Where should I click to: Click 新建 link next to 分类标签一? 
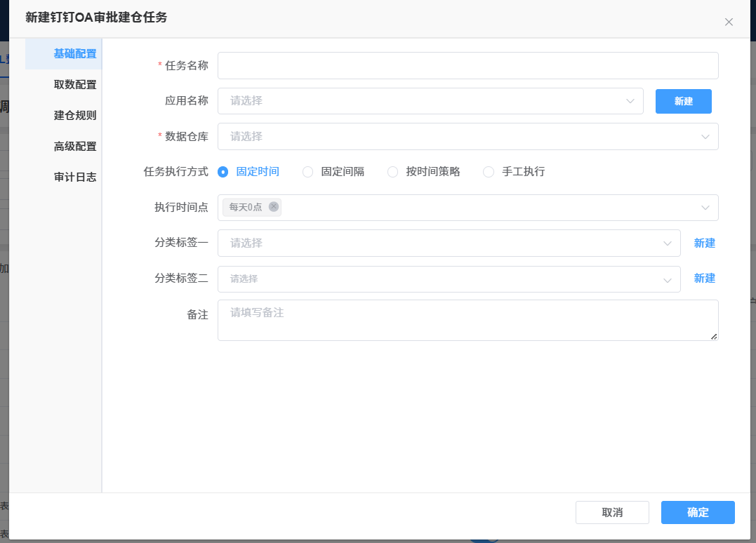pyautogui.click(x=704, y=243)
